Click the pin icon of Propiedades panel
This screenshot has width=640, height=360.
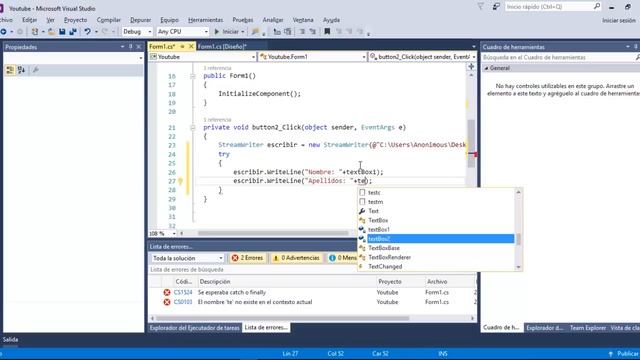131,47
